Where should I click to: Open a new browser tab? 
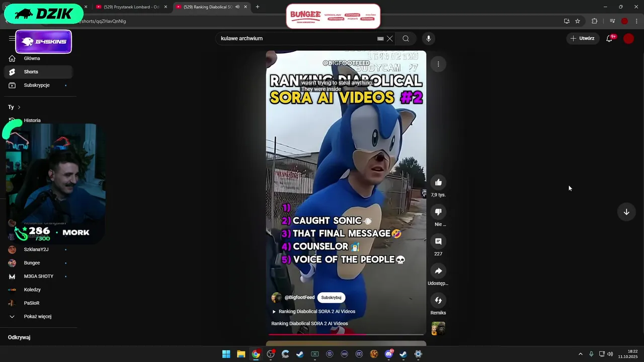coord(258,7)
